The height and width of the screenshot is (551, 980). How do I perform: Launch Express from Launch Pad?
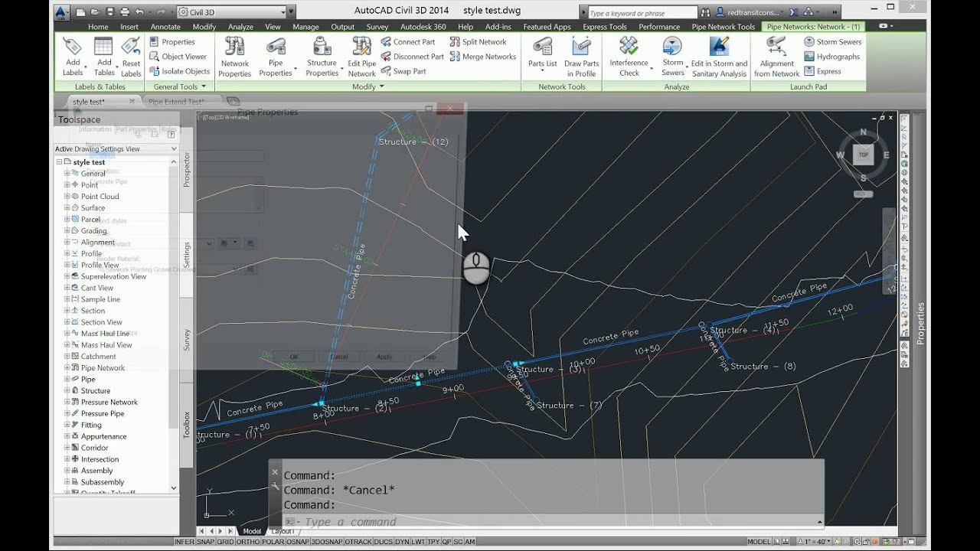(x=822, y=71)
